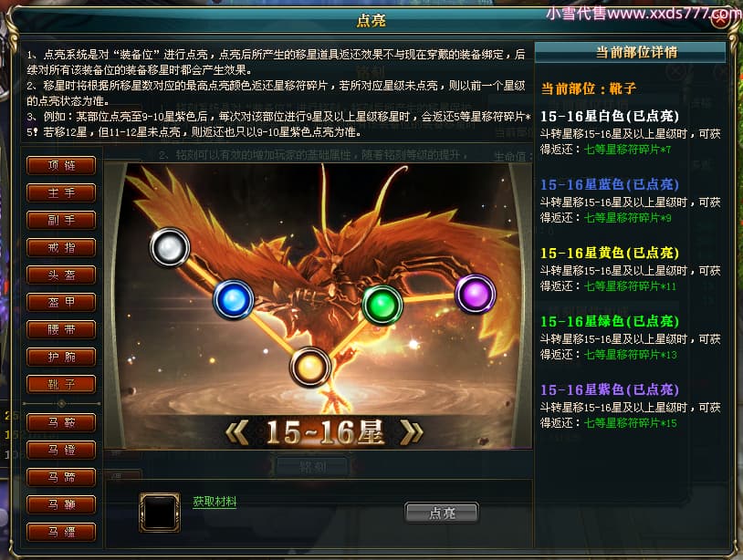
Task: Select the green orb node
Action: point(382,306)
